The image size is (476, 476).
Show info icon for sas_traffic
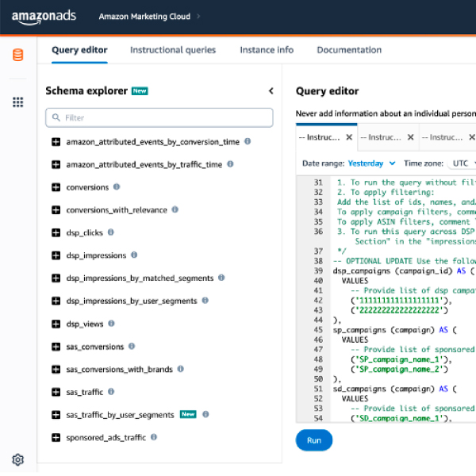(111, 392)
